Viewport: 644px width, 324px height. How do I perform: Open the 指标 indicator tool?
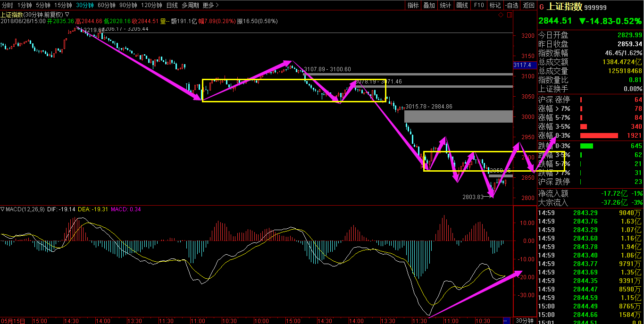[x=413, y=5]
